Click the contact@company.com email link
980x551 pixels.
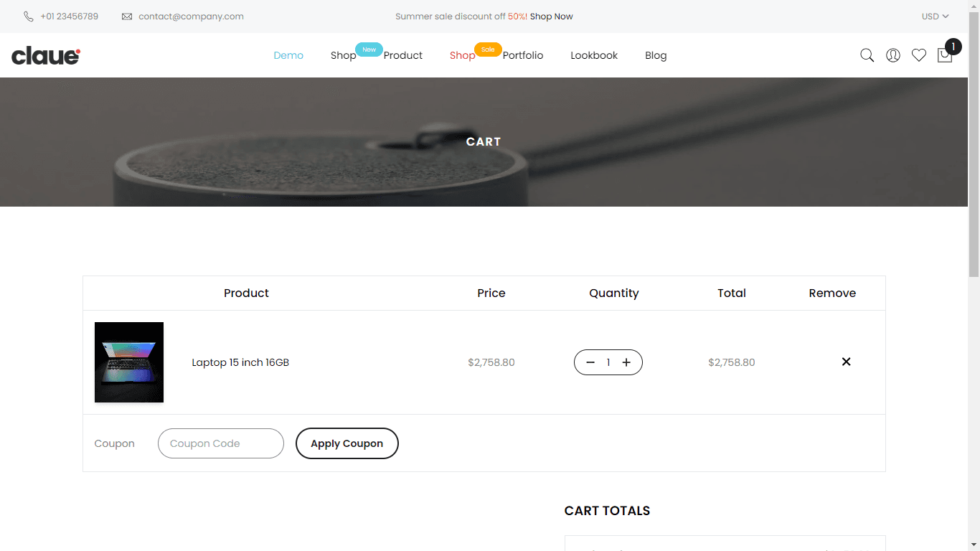tap(191, 17)
